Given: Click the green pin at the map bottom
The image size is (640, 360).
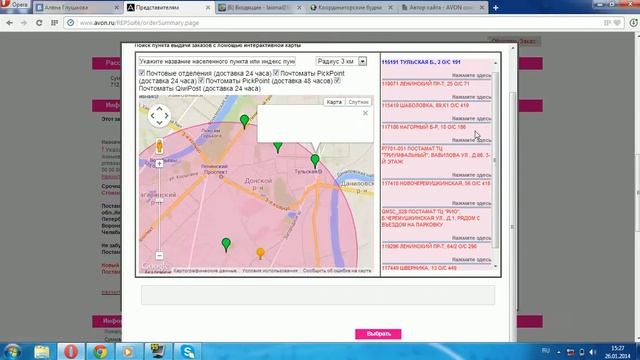Looking at the screenshot, I should pos(226,244).
